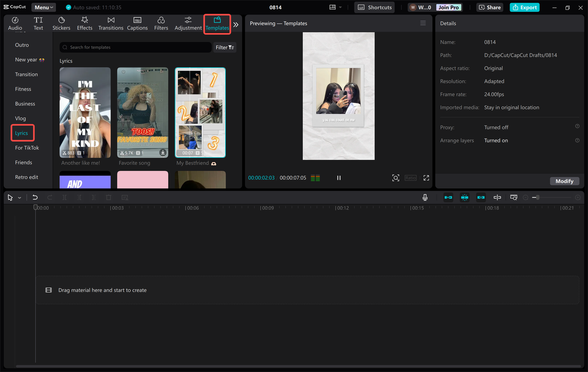Toggle main track magnet
Viewport: 588px width, 372px height.
(448, 197)
